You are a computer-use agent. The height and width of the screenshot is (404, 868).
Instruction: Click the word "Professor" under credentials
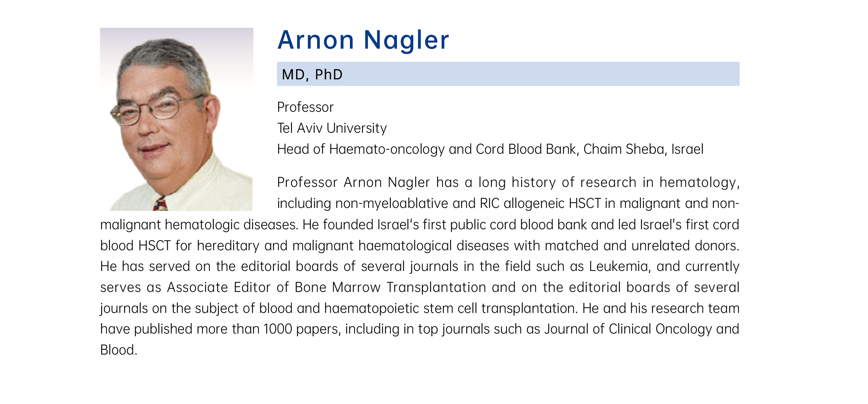click(305, 107)
